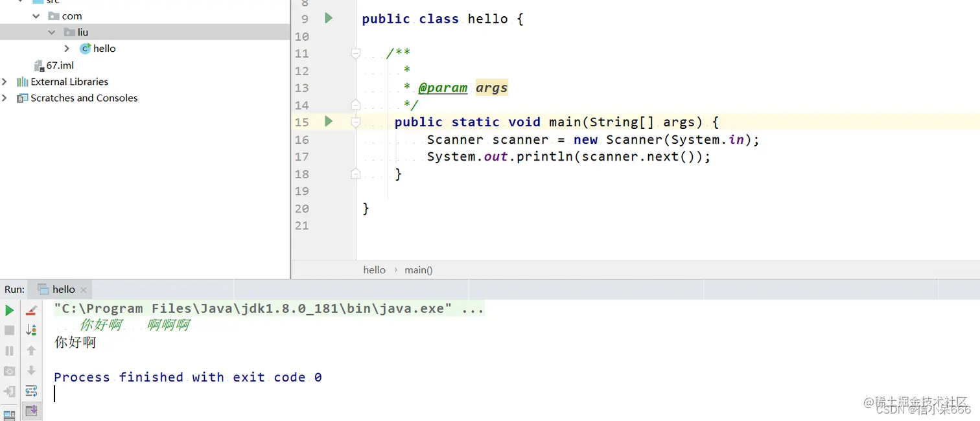Click the highlighted args word in the Javadoc
This screenshot has width=980, height=421.
[x=492, y=87]
